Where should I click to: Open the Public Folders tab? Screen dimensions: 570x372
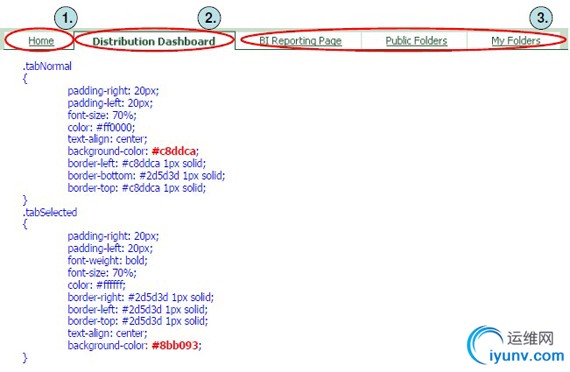pos(416,41)
